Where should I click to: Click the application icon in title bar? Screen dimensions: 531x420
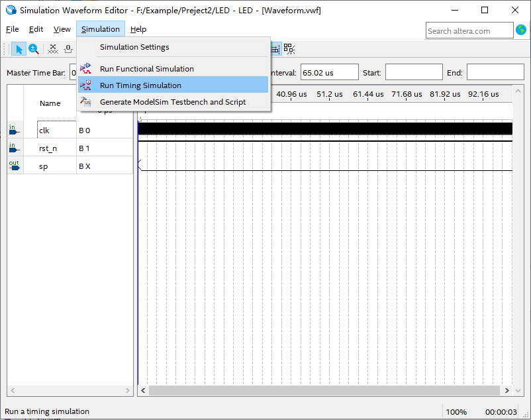[x=11, y=10]
